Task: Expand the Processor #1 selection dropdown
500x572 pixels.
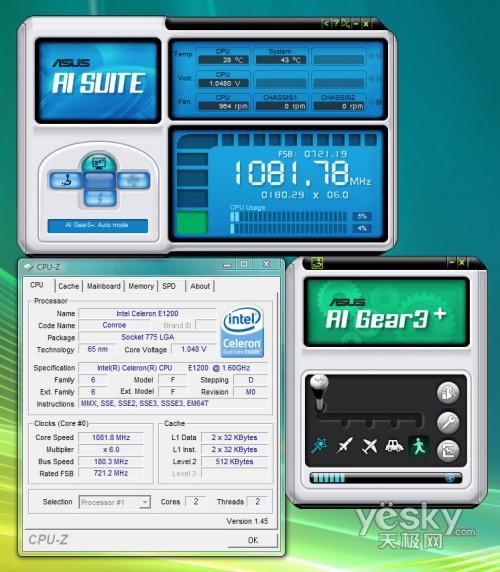Action: (x=115, y=502)
